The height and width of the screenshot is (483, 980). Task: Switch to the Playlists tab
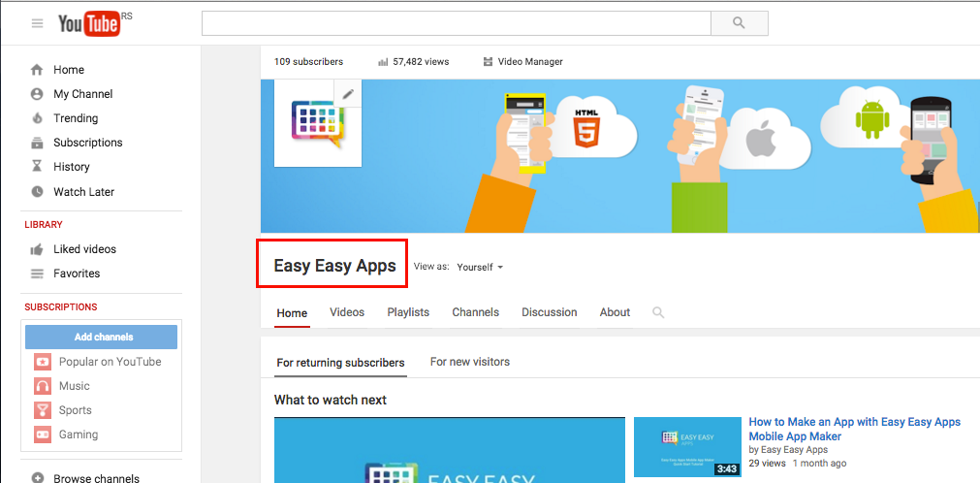(408, 312)
